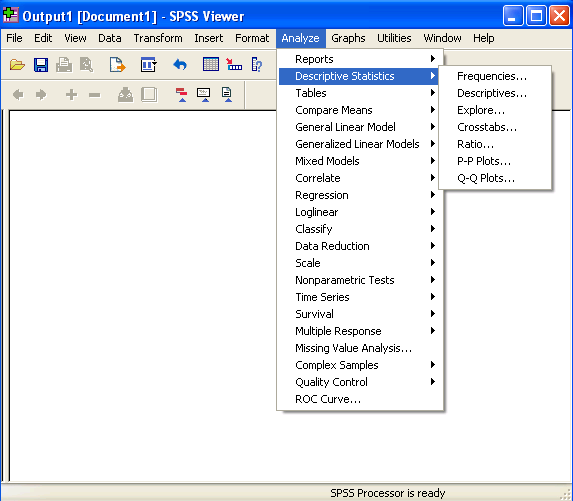Select Data Reduction in the Analyze menu
Image resolution: width=573 pixels, height=501 pixels.
tap(360, 246)
